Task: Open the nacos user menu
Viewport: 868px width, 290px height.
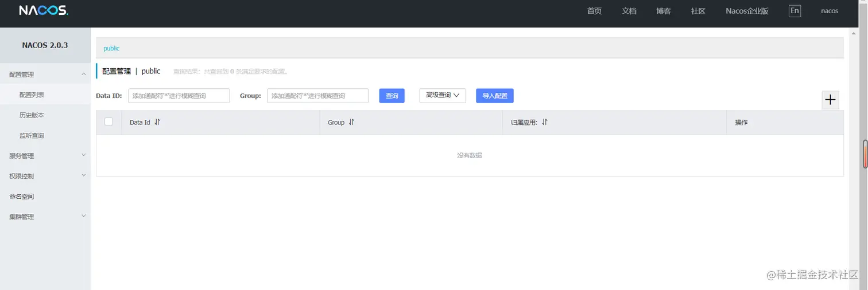Action: [830, 11]
